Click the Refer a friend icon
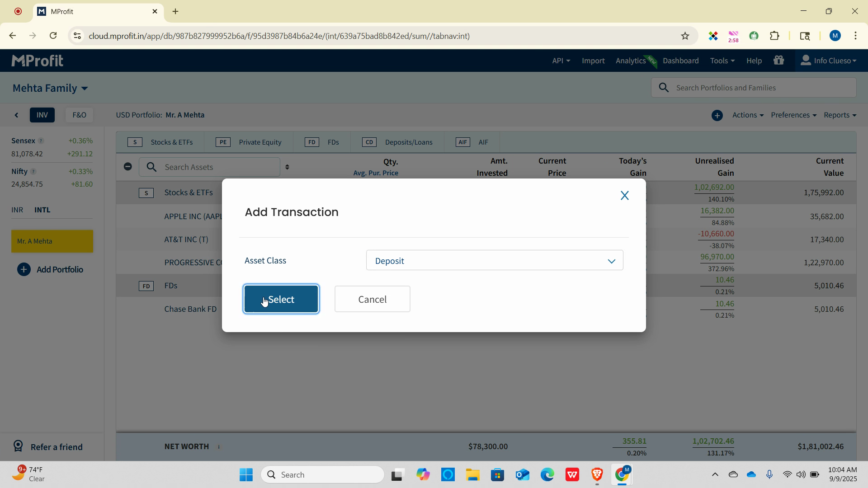Viewport: 868px width, 488px height. (18, 446)
